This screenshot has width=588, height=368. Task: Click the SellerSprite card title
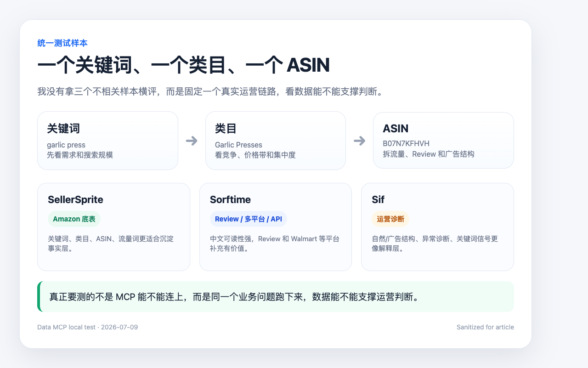point(75,199)
